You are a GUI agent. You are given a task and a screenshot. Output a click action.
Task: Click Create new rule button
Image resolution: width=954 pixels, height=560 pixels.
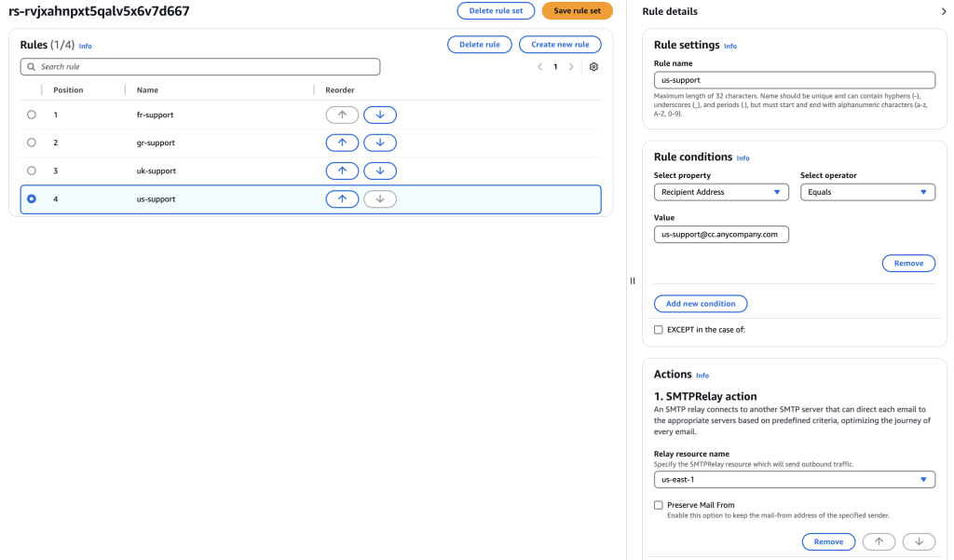tap(560, 44)
